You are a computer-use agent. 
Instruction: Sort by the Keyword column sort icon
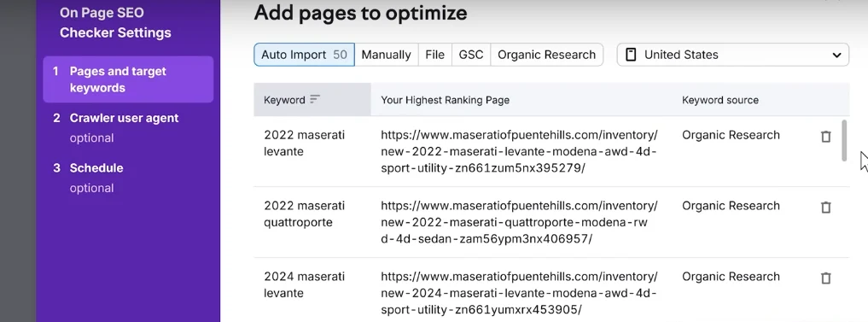point(314,99)
